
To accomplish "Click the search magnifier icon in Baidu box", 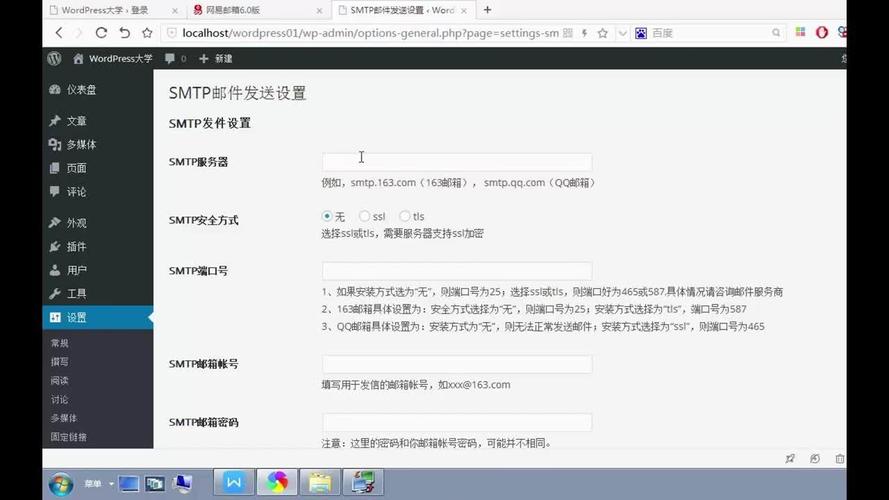I will click(776, 33).
